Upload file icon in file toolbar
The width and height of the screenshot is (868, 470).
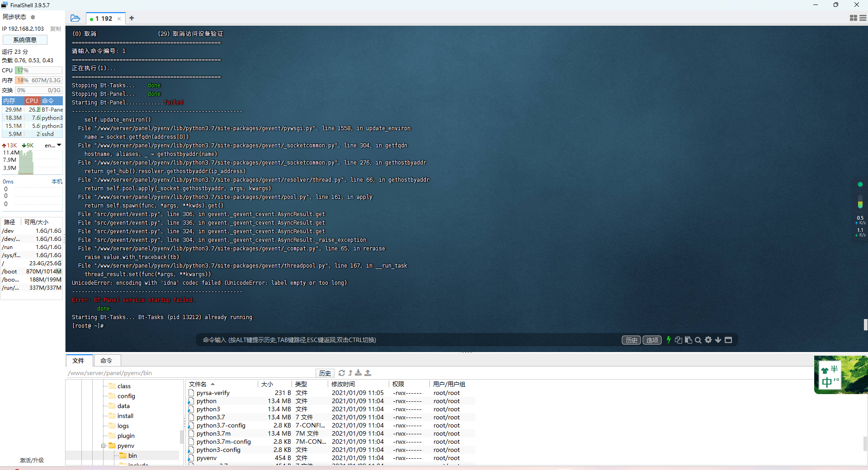pos(368,373)
